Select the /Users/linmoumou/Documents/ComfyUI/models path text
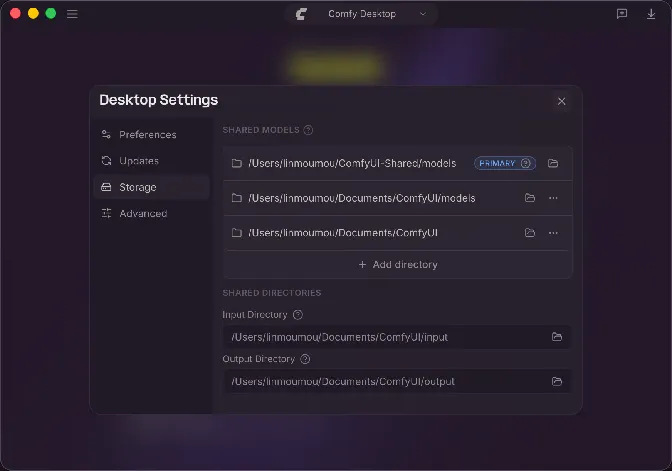Viewport: 672px width, 471px height. click(362, 198)
